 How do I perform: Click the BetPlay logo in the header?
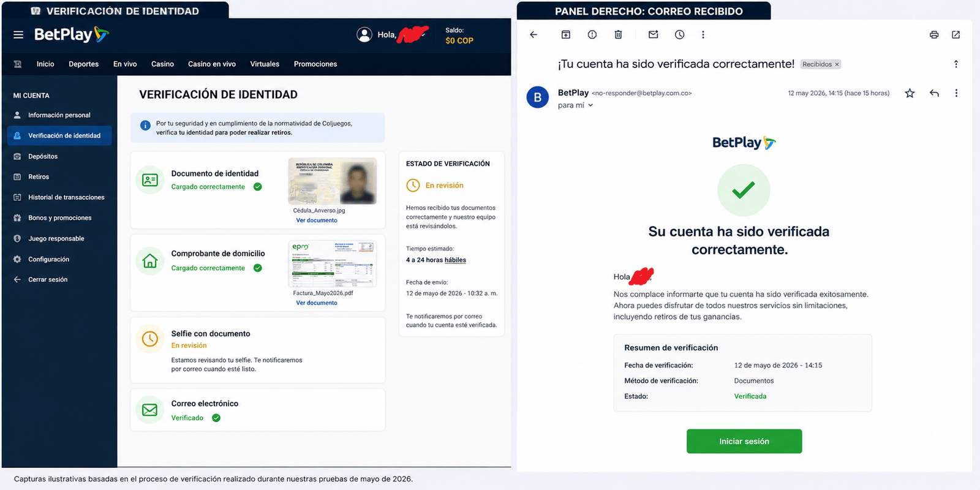point(72,35)
